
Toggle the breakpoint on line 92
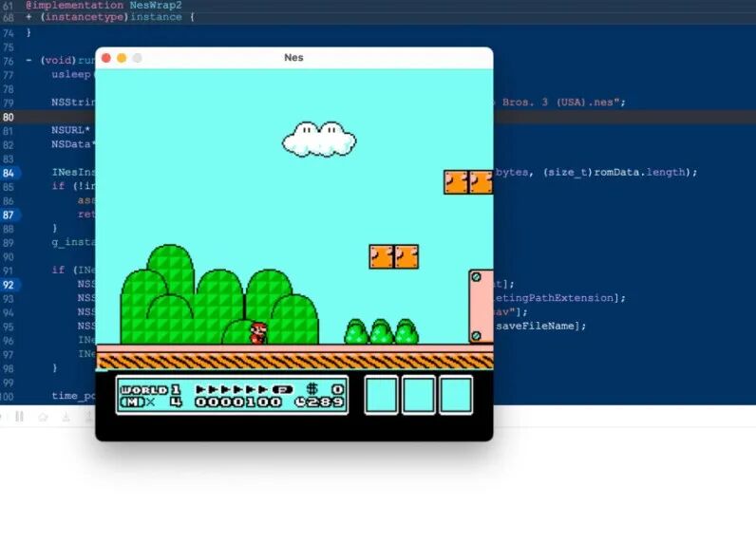click(x=9, y=284)
